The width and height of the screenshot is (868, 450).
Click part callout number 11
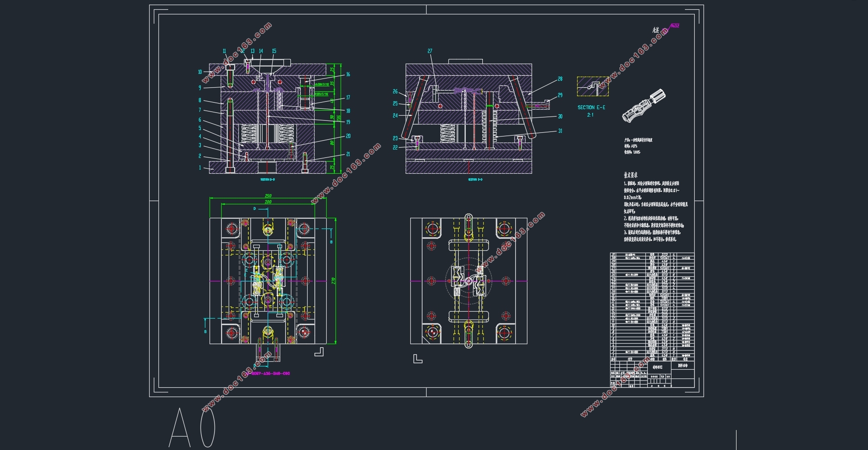(224, 51)
